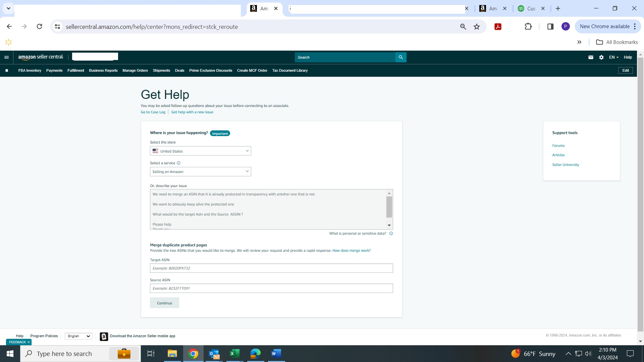Close the FEEDBACK tab with its X
The image size is (644, 362).
[x=29, y=342]
